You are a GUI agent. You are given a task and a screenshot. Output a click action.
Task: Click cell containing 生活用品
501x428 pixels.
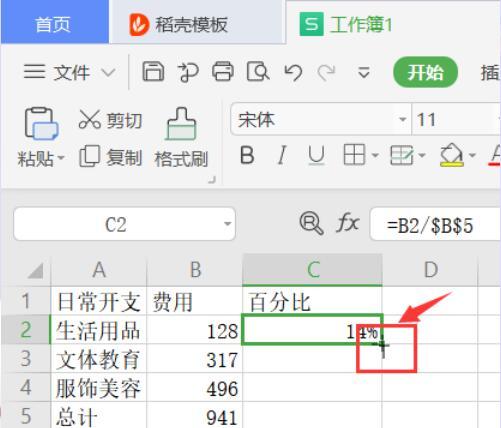pos(99,330)
